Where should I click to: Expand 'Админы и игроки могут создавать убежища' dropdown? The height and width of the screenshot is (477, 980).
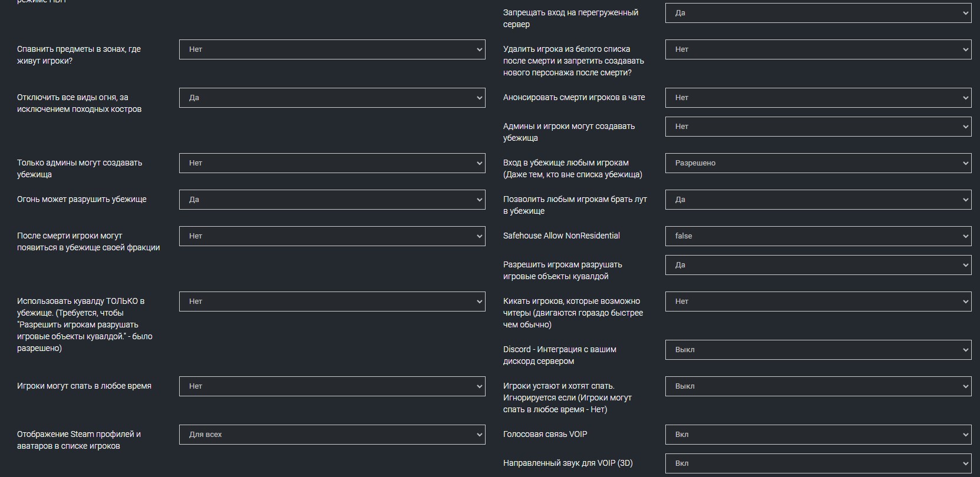click(x=818, y=127)
